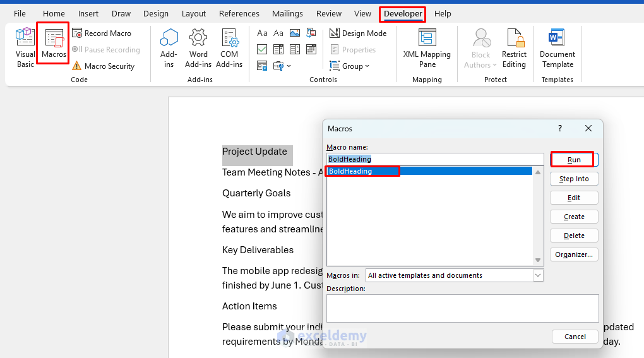Run the BoldHeading macro
Screen dimensions: 644x358
[573, 160]
